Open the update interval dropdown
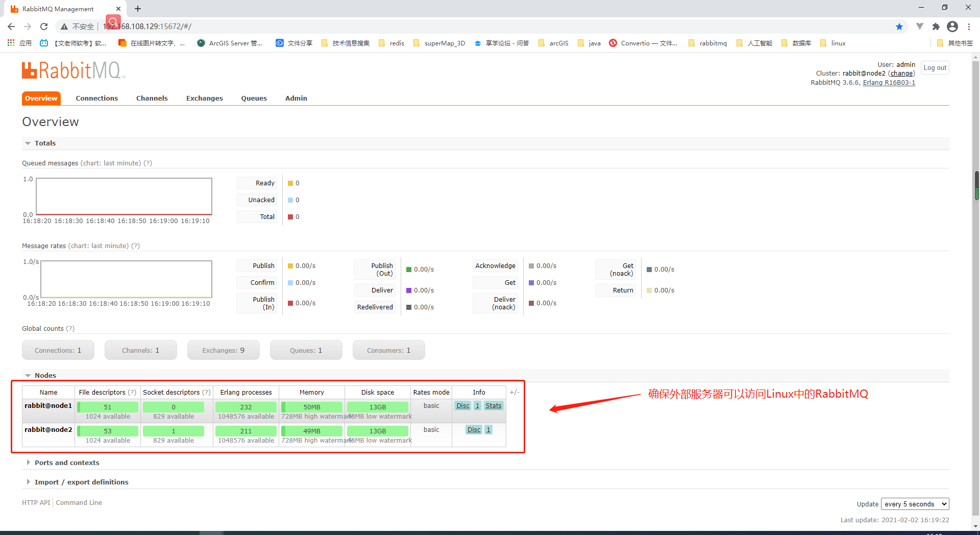 coord(915,504)
